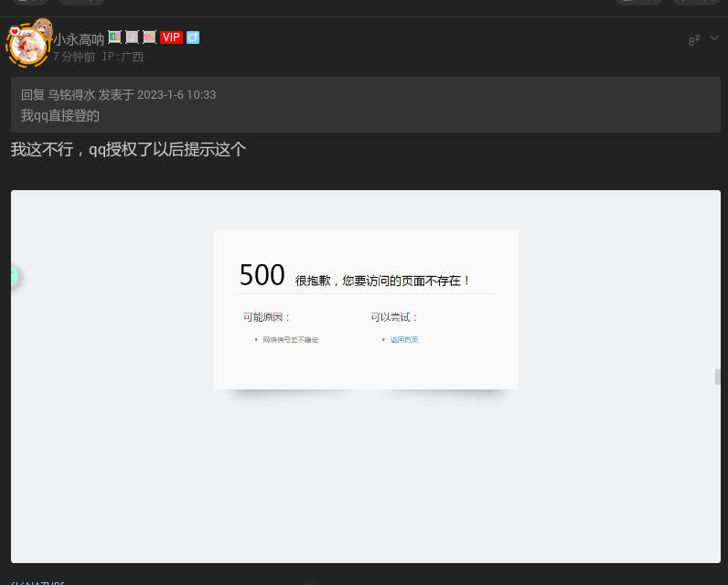Screen dimensions: 728x585
Task: Click the SIGNATURE label below post
Action: click(x=37, y=581)
